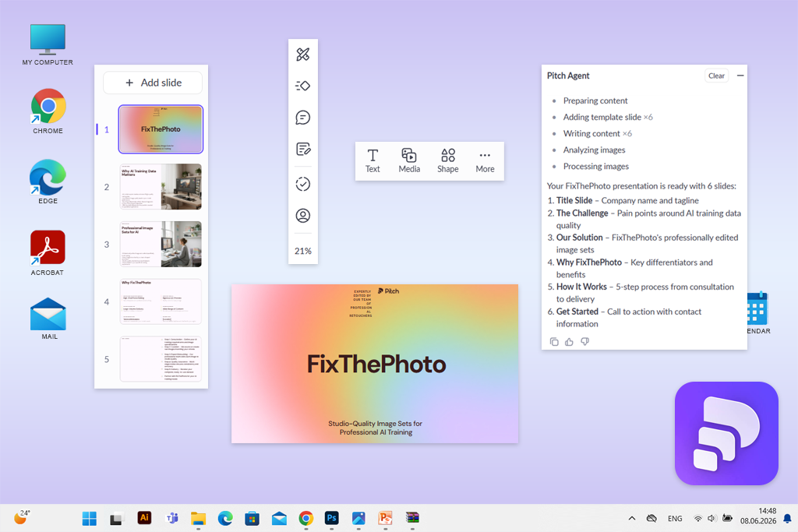Select slide 2 Why AI Training Data Matters
The height and width of the screenshot is (532, 798).
pos(161,187)
